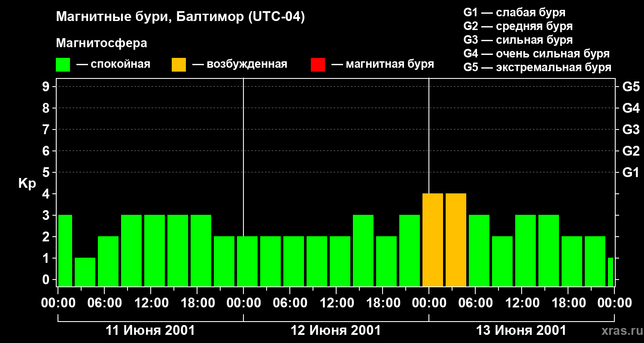Click the G2 label on the right axis
644x343 pixels.
coord(631,151)
